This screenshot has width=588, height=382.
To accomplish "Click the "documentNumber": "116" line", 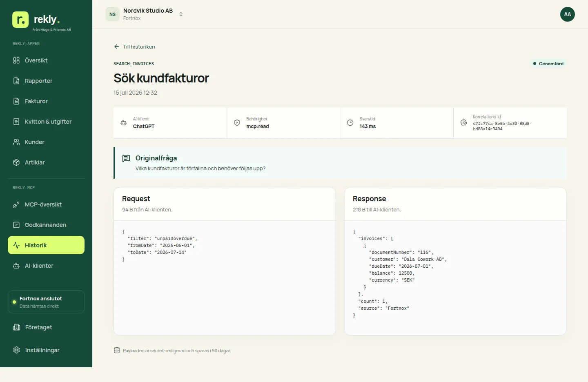I will 401,252.
